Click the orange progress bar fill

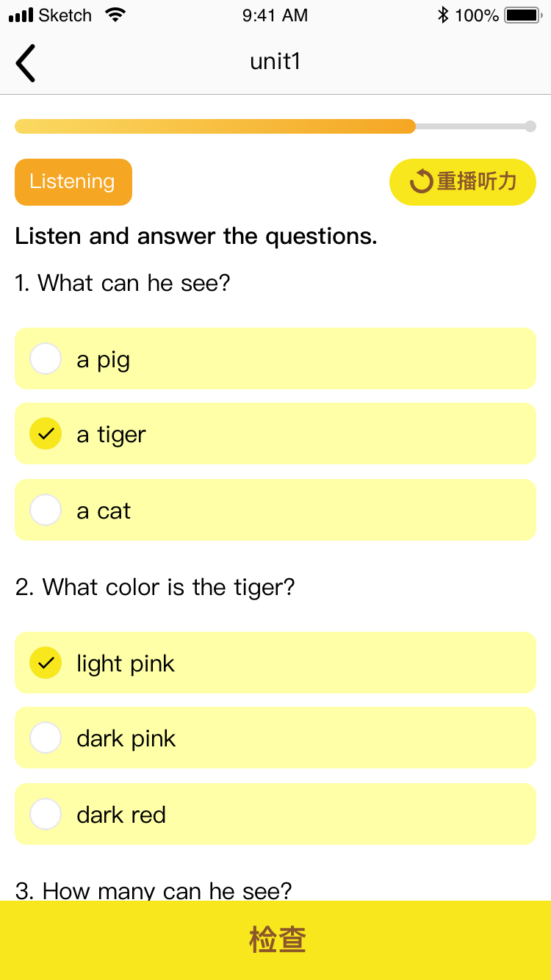click(x=215, y=126)
